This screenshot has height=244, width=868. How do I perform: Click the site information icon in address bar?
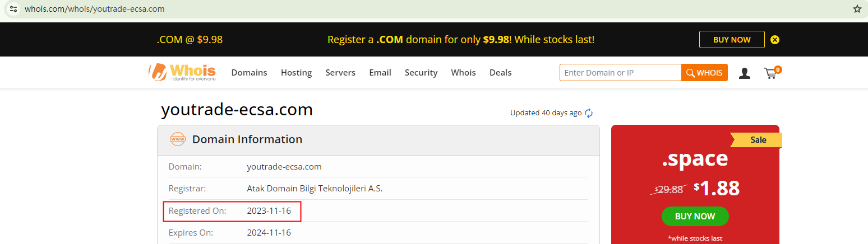click(13, 9)
